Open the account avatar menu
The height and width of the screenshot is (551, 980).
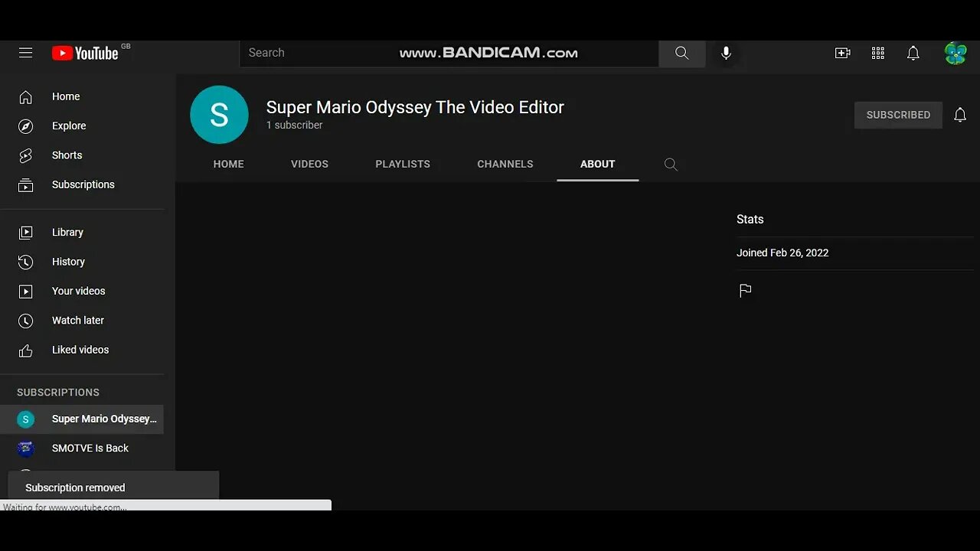[x=955, y=53]
